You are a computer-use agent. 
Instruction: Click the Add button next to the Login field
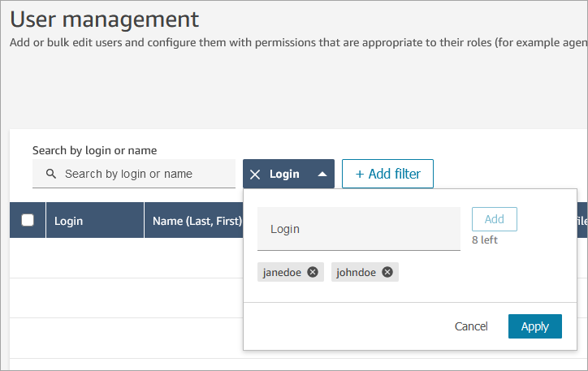(494, 219)
